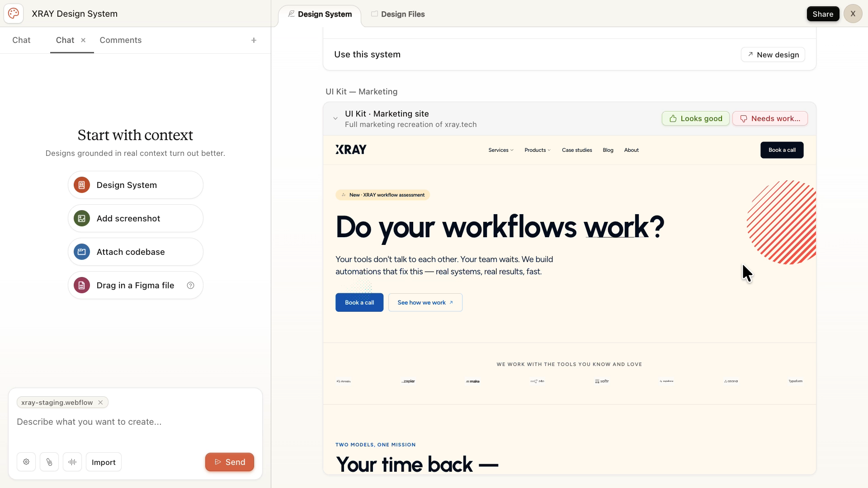
Task: Open the help icon beside Drag in a Figma file
Action: click(x=190, y=285)
